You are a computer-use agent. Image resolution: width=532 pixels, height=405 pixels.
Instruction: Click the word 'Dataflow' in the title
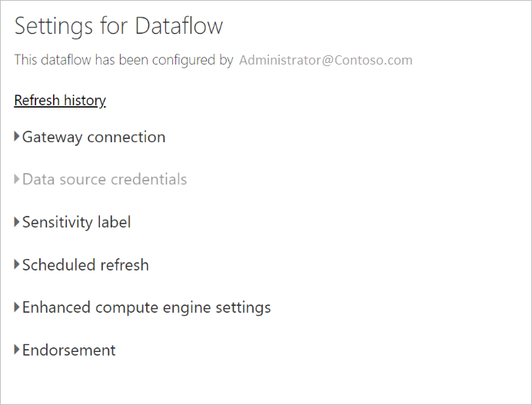178,26
